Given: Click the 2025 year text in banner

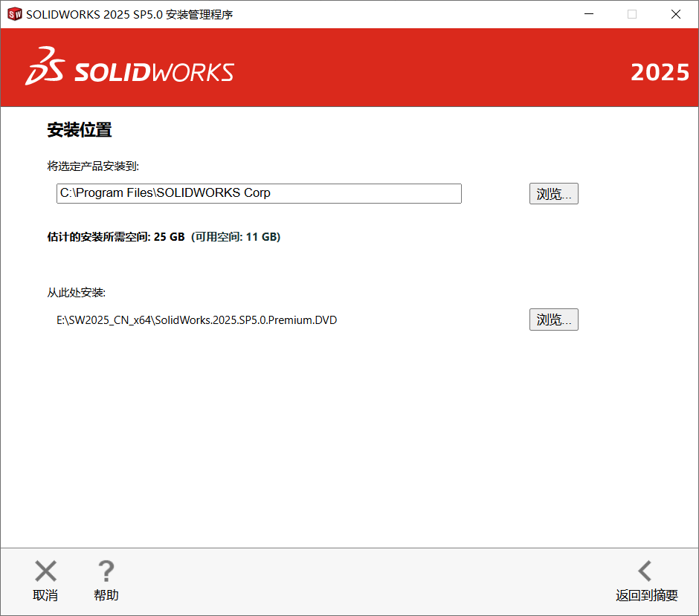Looking at the screenshot, I should click(x=660, y=72).
